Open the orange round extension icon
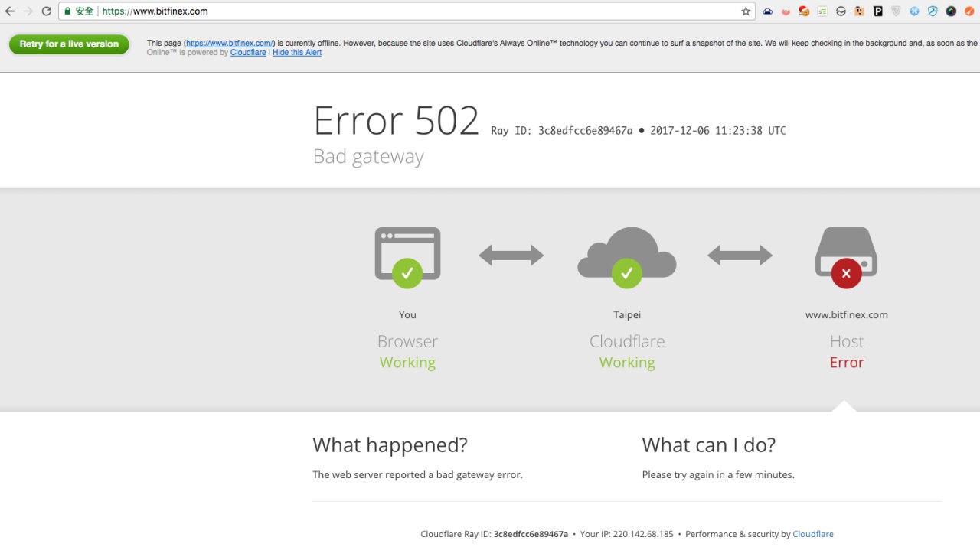The height and width of the screenshot is (560, 980). pos(969,11)
